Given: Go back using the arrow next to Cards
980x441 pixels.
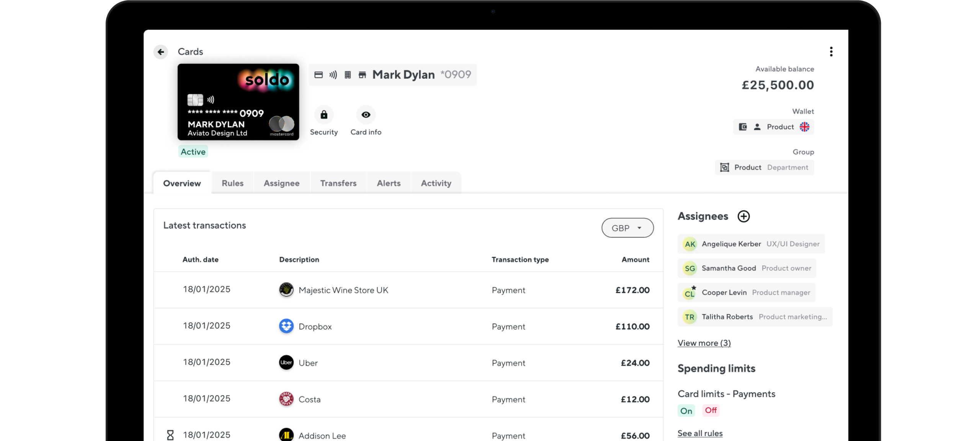Looking at the screenshot, I should click(161, 52).
